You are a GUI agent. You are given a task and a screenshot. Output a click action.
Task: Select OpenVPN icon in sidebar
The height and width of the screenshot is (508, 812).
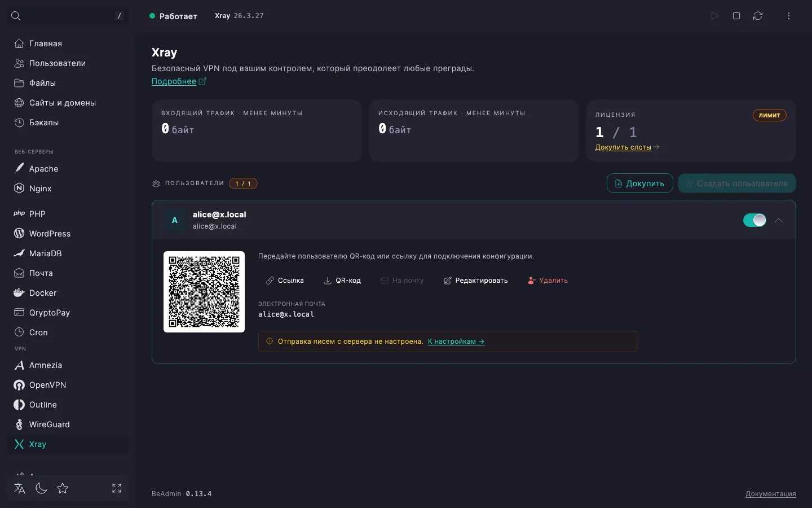pyautogui.click(x=19, y=385)
